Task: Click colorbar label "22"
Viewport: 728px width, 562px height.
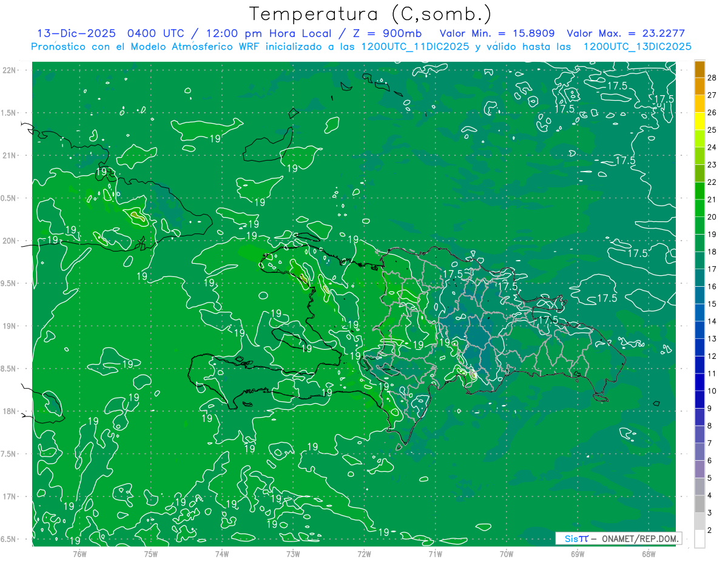Action: [712, 182]
